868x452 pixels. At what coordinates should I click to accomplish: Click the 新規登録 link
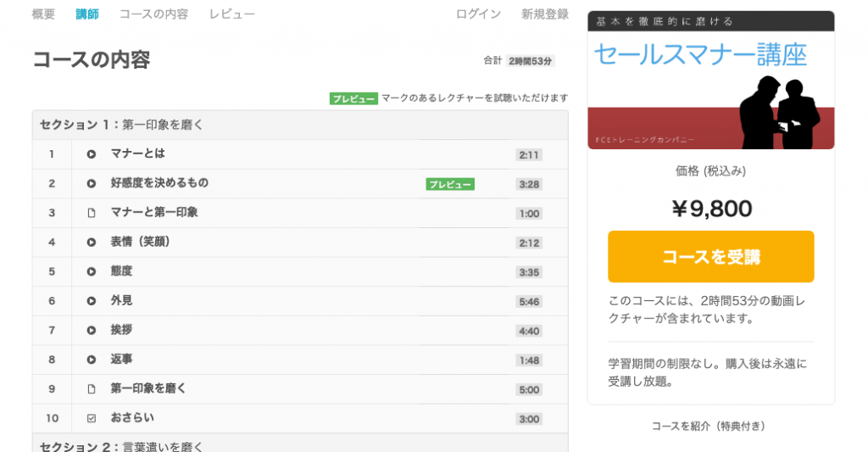click(x=545, y=14)
